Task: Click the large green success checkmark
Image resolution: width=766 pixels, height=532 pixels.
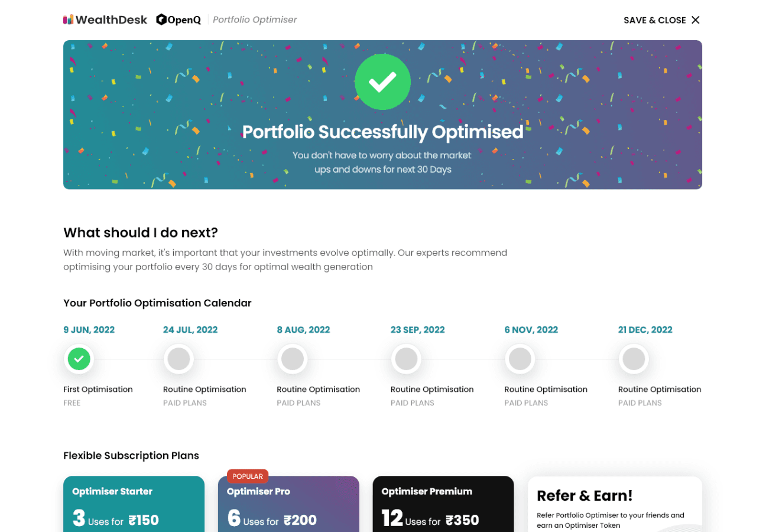Action: 382,82
